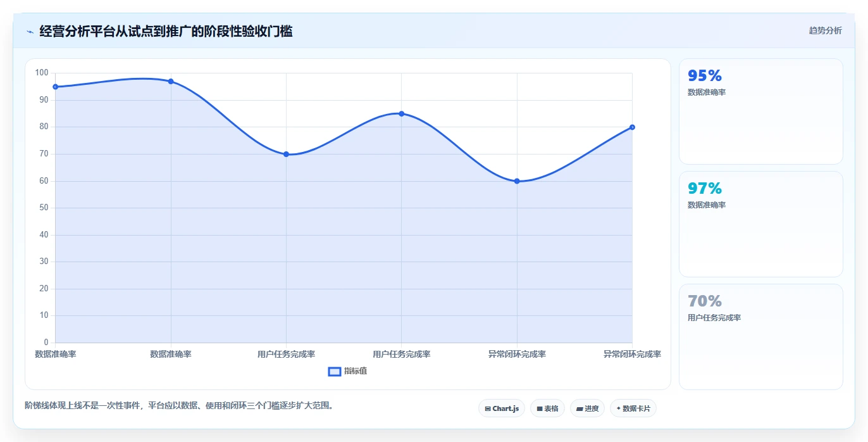
Task: Click the y-axis label 100
Action: pos(42,73)
